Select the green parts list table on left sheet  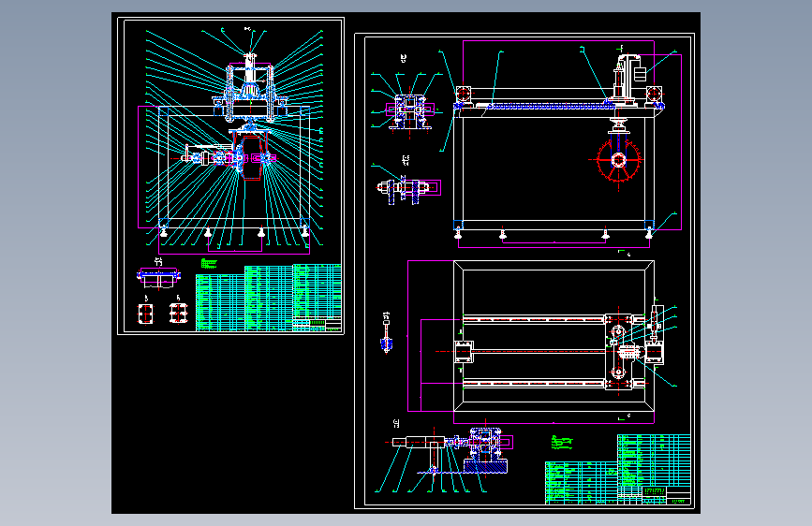[268, 298]
